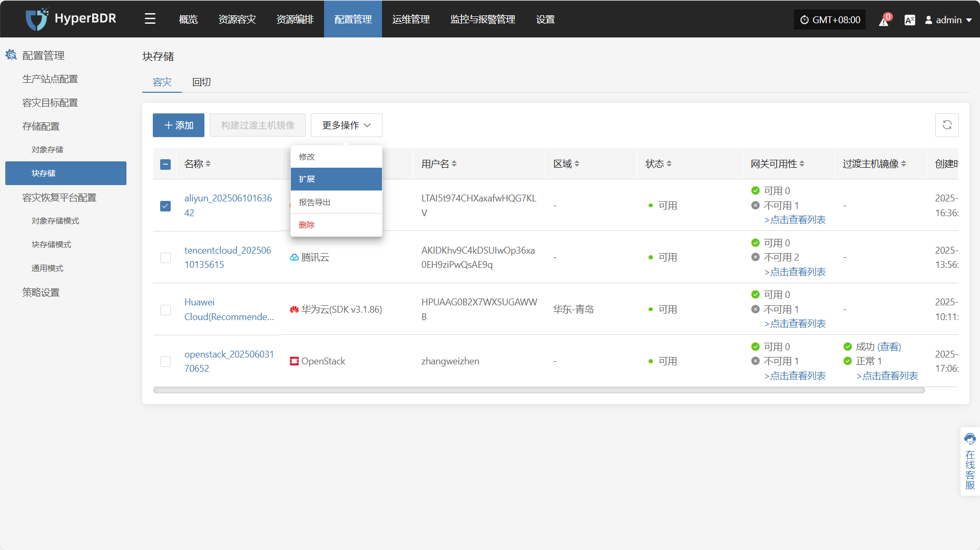Open the alert notification bell icon
This screenshot has width=980, height=550.
coord(884,21)
